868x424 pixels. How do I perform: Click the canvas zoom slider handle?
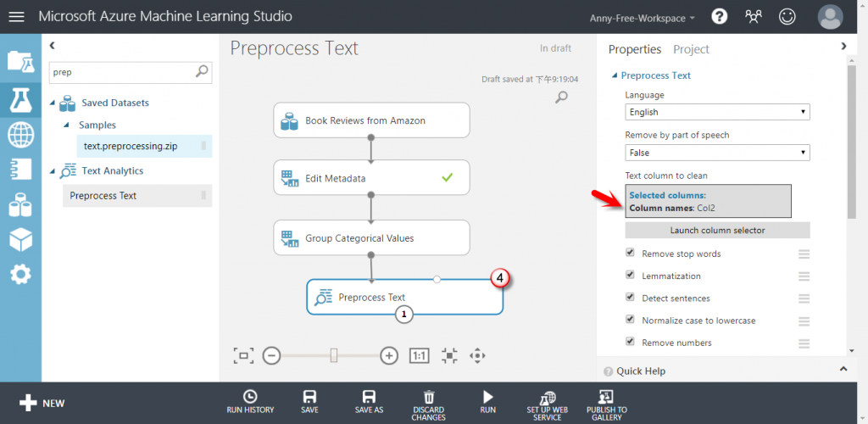click(x=334, y=355)
